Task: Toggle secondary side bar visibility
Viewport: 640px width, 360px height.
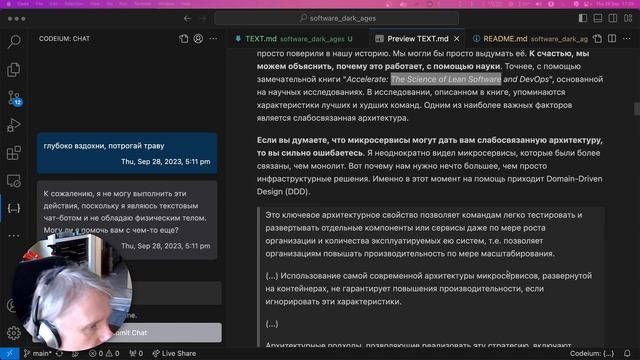Action: (613, 18)
